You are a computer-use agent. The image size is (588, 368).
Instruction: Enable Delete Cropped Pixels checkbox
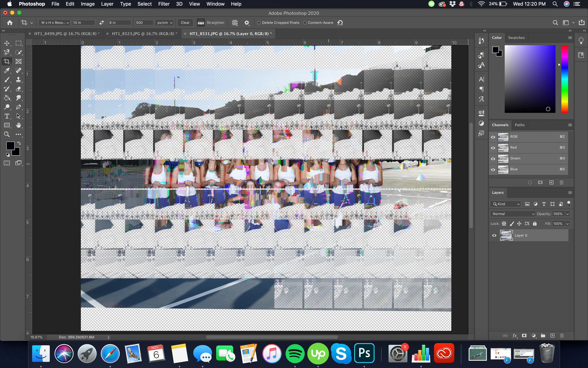click(259, 23)
